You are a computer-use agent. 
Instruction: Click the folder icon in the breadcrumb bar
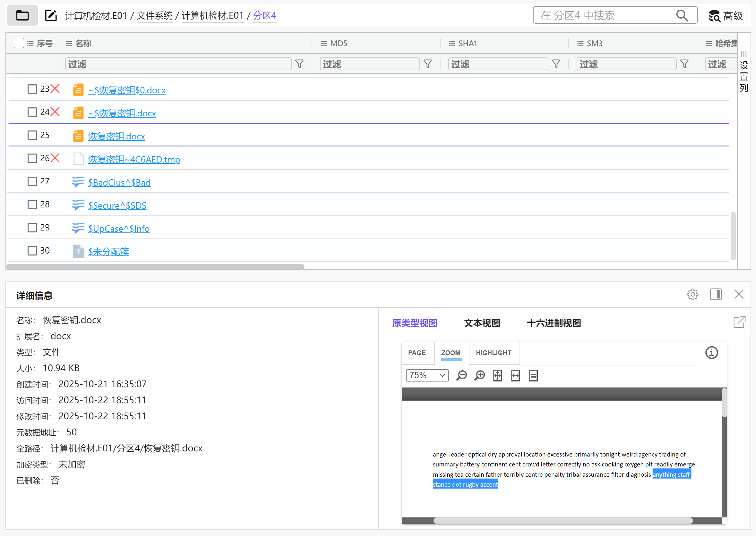tap(22, 15)
